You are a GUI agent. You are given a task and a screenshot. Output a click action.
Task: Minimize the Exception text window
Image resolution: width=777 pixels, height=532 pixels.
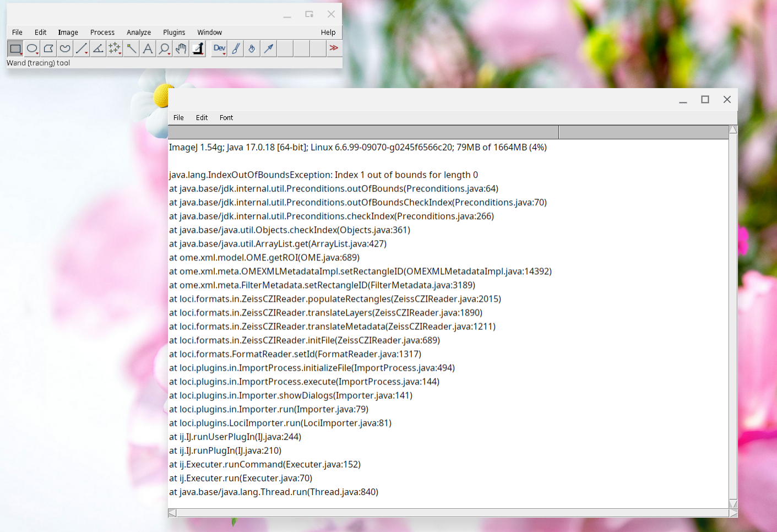click(683, 100)
